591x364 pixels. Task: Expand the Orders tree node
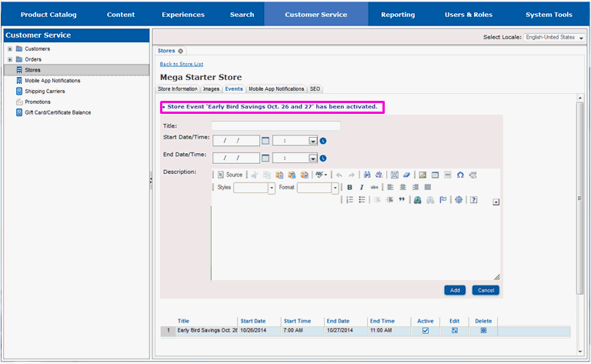10,59
